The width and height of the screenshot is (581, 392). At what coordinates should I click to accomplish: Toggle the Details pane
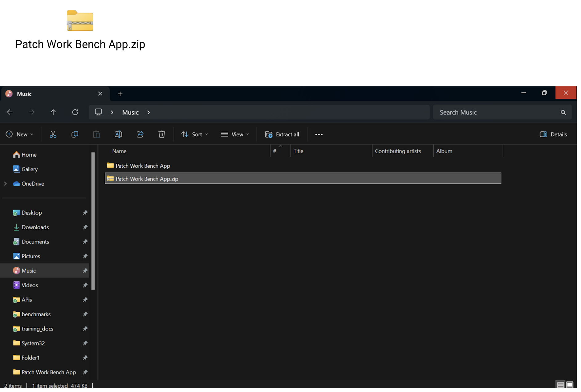(x=553, y=134)
